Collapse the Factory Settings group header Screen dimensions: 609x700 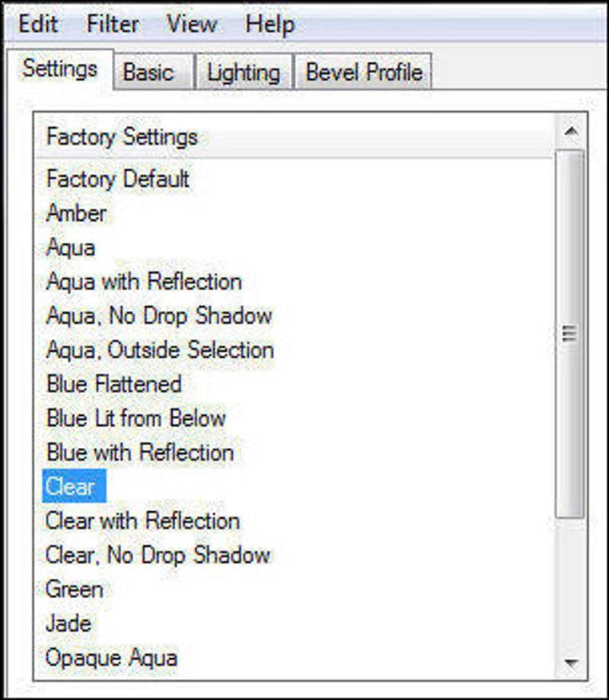coord(122,137)
